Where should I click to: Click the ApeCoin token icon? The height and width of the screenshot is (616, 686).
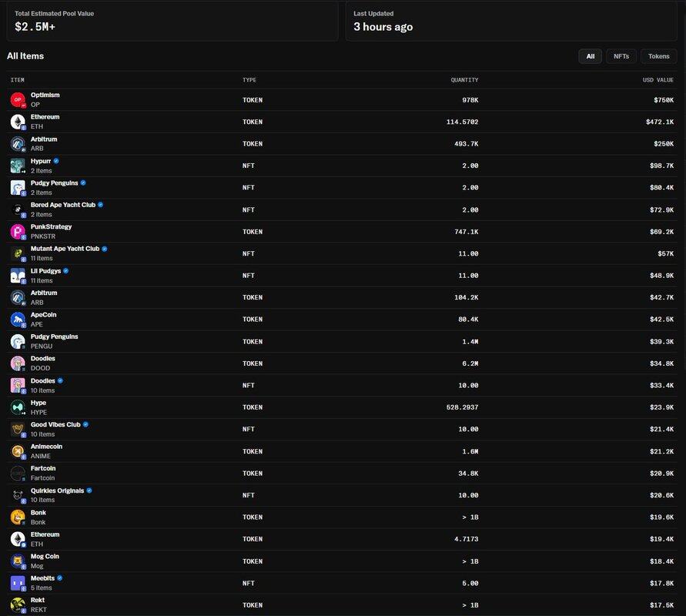pyautogui.click(x=18, y=320)
